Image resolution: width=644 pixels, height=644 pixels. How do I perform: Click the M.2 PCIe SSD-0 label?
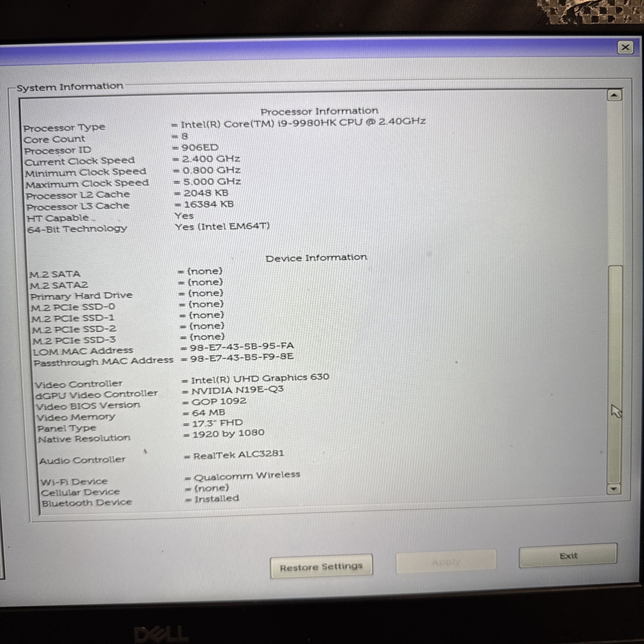pyautogui.click(x=73, y=307)
